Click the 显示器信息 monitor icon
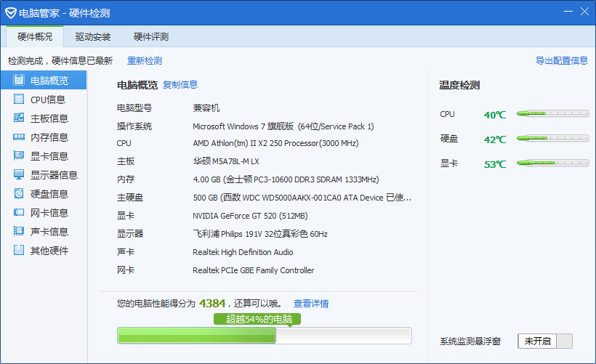This screenshot has height=364, width=596. click(19, 174)
